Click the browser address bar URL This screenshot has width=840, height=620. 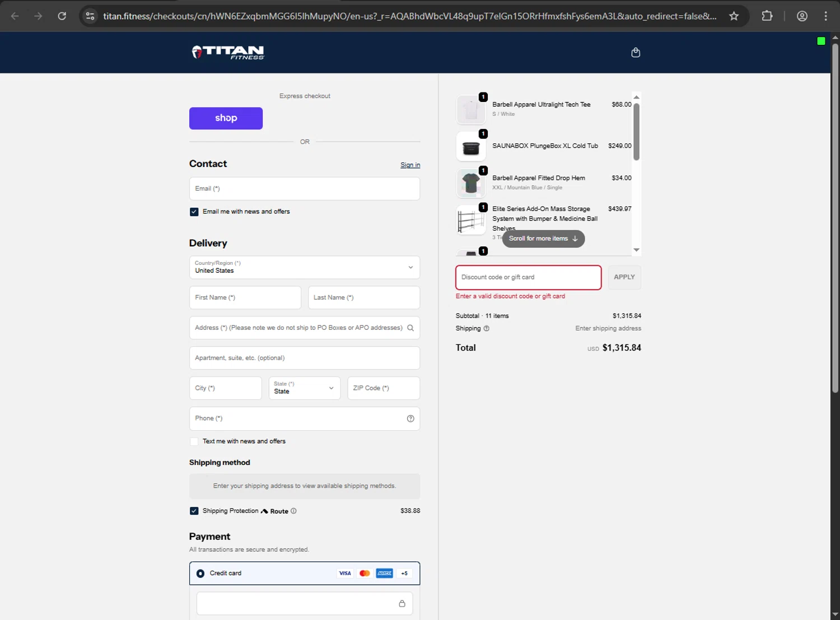point(409,16)
